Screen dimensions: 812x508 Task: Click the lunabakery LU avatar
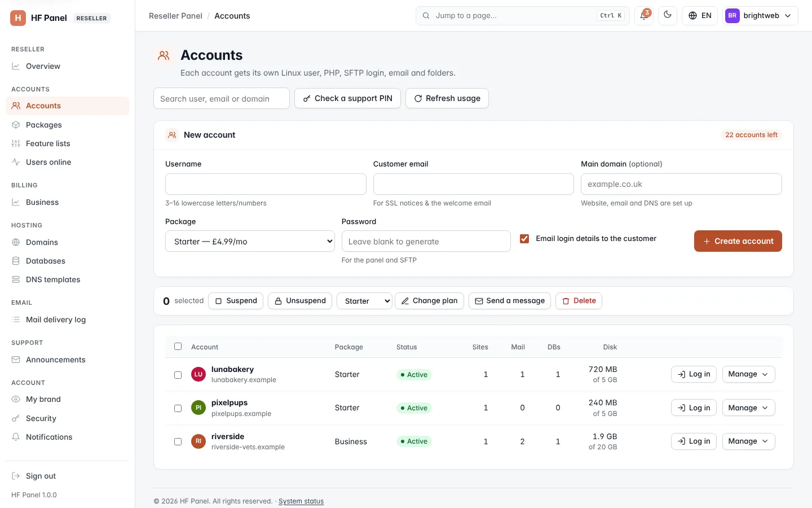[x=198, y=374]
